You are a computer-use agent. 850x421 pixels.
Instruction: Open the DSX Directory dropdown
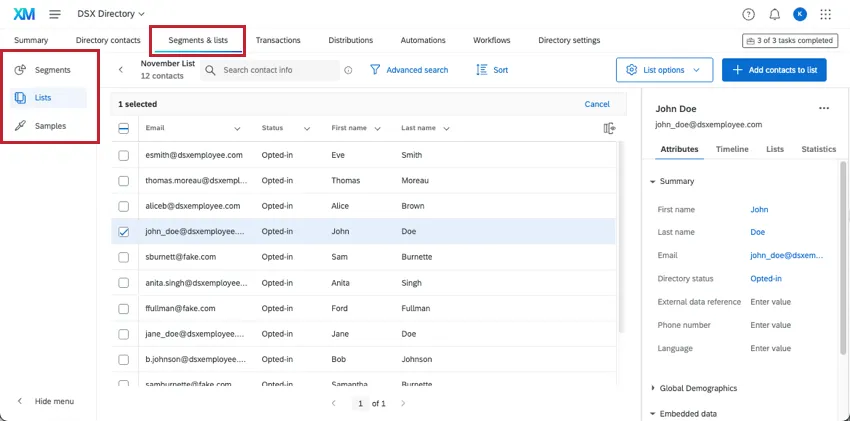point(110,14)
